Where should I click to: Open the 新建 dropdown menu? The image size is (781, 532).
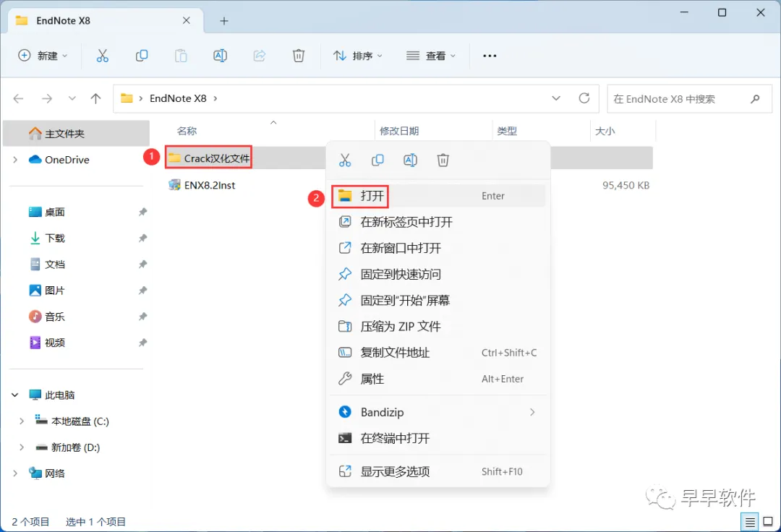(43, 56)
